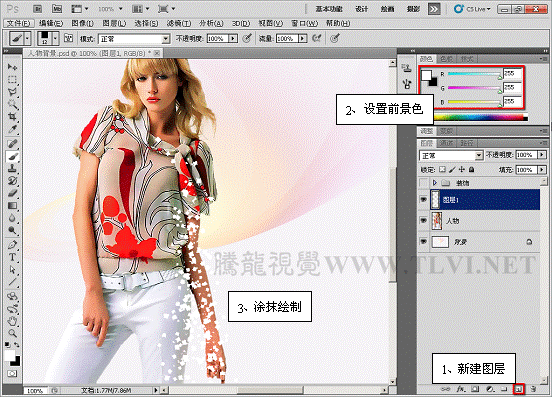Click the delete layer trash icon
Viewport: 552px width, 397px height.
point(533,389)
